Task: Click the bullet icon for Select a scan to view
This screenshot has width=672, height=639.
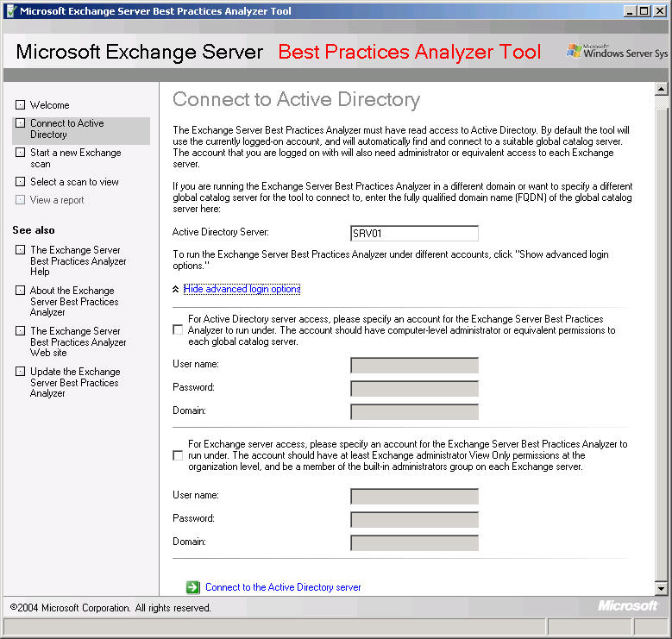Action: coord(20,182)
